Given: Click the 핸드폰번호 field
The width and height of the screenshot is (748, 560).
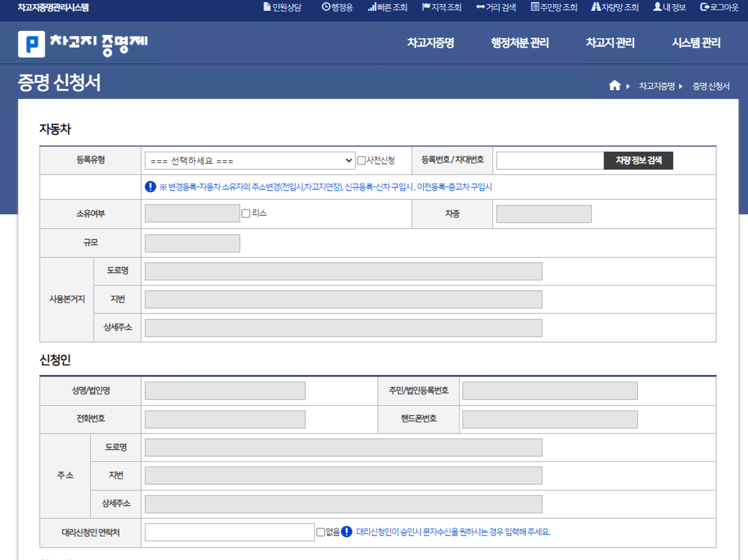Looking at the screenshot, I should coord(550,419).
